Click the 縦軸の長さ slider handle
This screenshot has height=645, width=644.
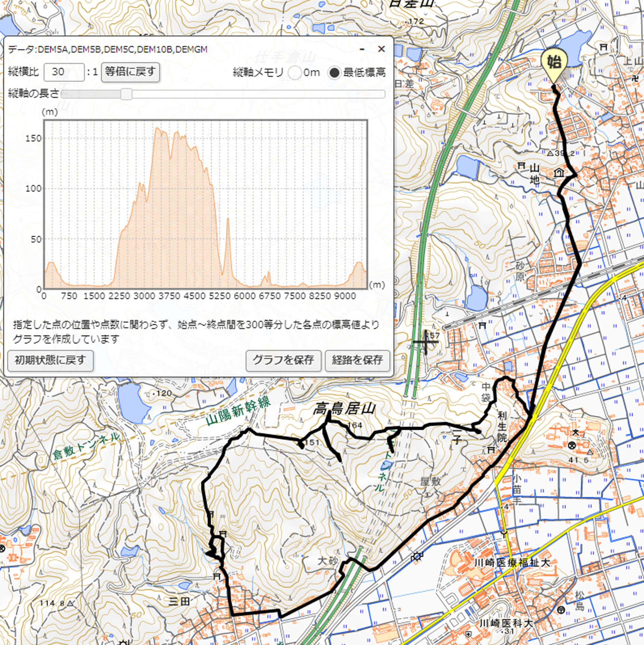[x=126, y=94]
